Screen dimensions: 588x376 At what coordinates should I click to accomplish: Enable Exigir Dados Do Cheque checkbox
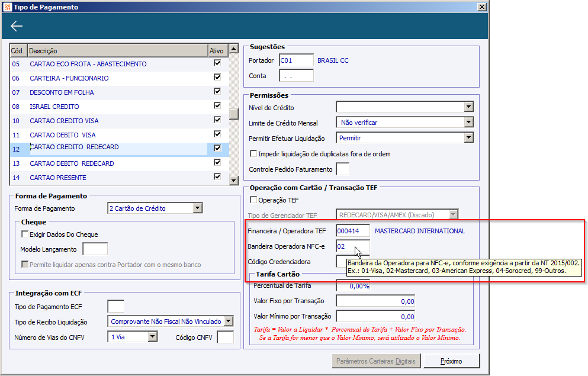[25, 234]
